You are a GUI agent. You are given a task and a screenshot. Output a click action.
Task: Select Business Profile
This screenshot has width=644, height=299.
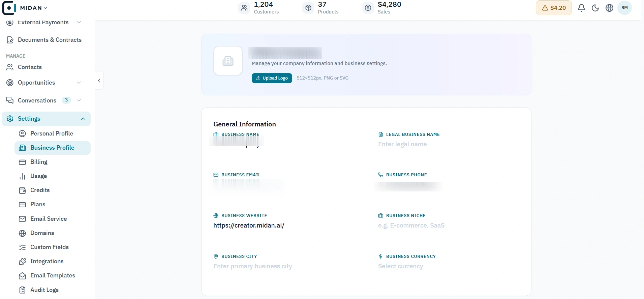tap(52, 148)
